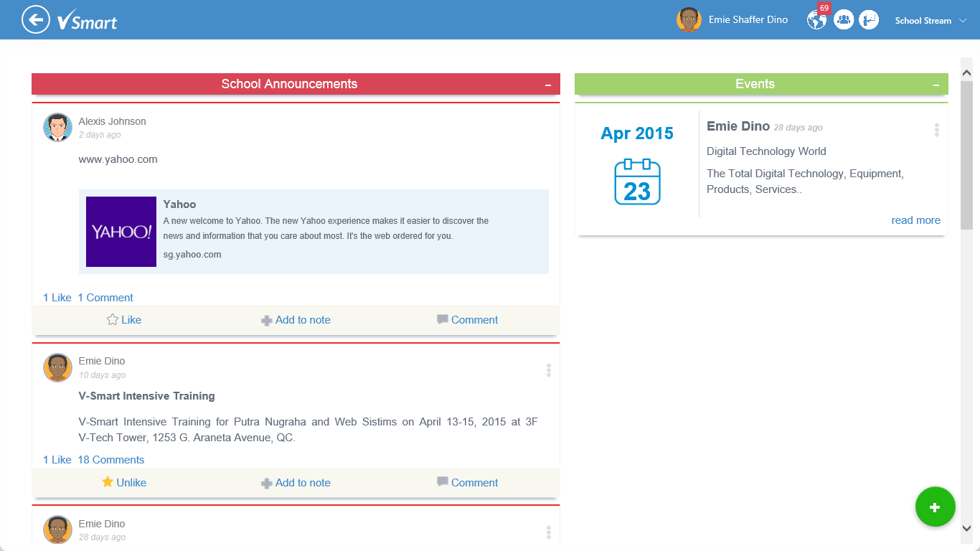Open the School Stream dropdown

pyautogui.click(x=931, y=21)
